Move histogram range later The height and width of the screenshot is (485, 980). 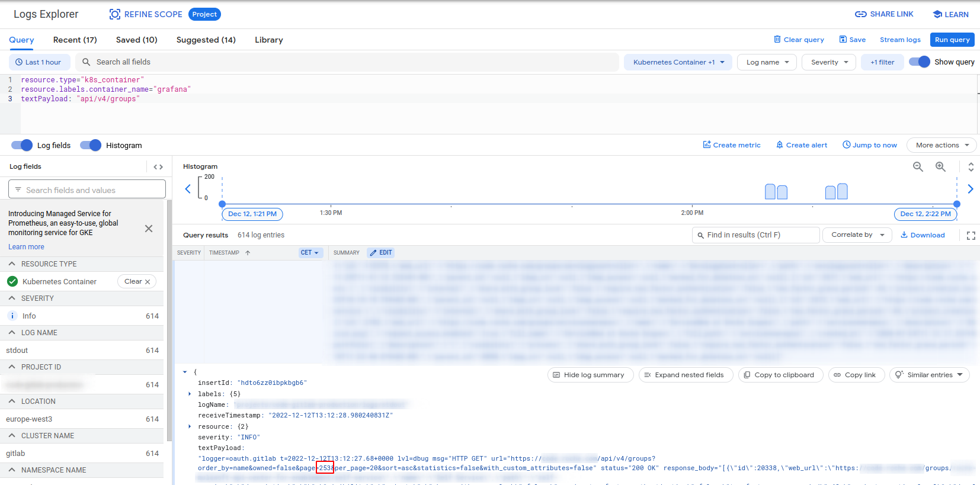971,189
